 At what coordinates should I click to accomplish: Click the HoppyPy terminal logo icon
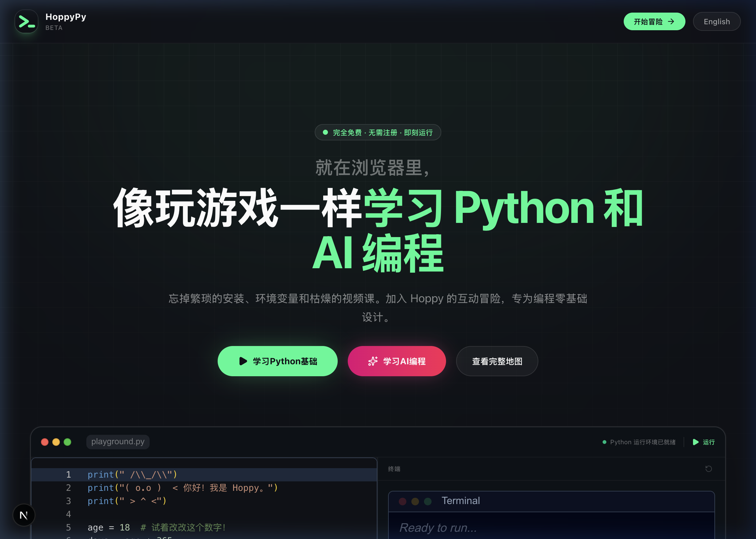(x=26, y=21)
